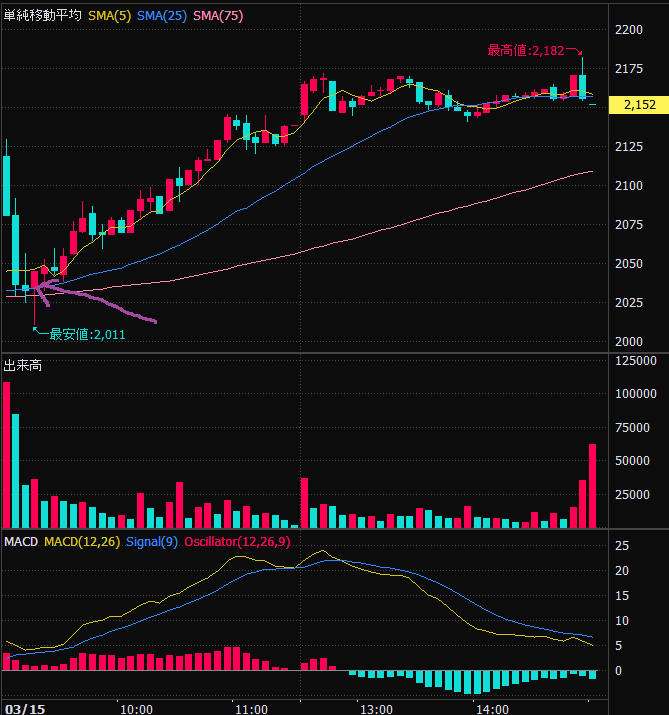Select the SMA(25) legend label
669x715 pixels.
[162, 16]
